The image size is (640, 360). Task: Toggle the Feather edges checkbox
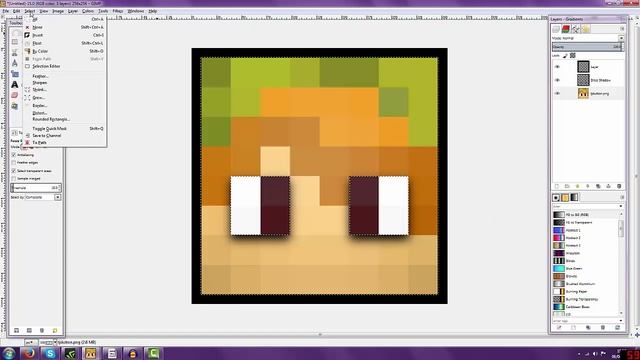click(14, 163)
